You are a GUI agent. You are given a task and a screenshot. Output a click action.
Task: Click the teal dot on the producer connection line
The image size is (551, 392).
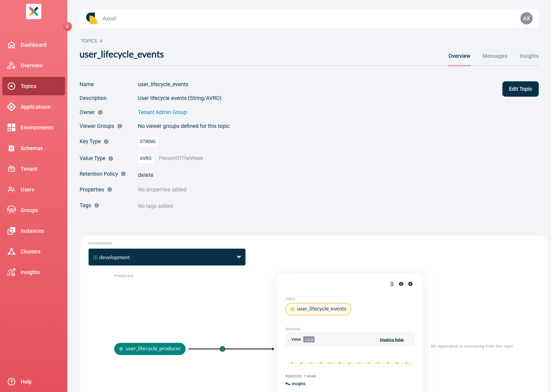[222, 349]
